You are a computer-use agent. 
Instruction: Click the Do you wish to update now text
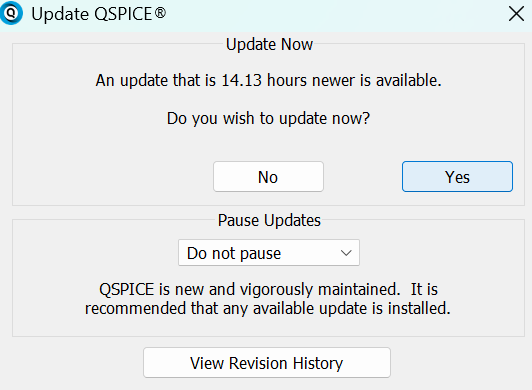(268, 118)
